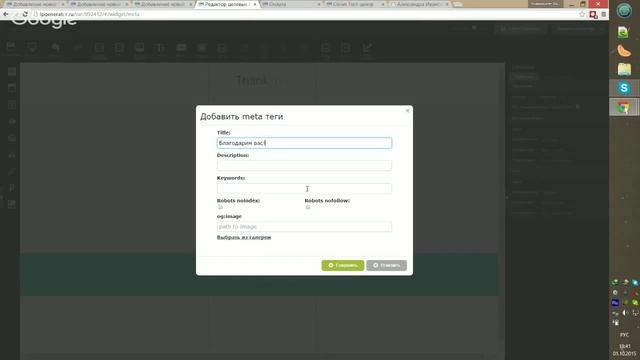
Task: Click the Description input field
Action: pos(304,165)
